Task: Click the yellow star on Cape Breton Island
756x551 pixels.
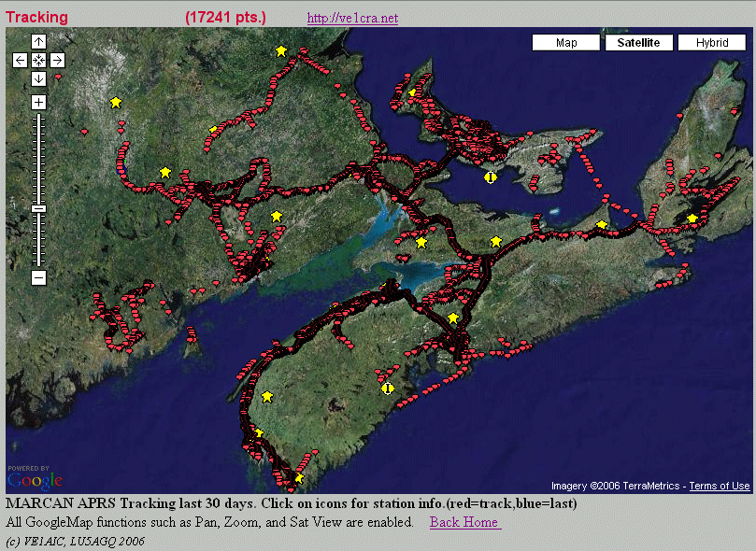Action: 692,219
